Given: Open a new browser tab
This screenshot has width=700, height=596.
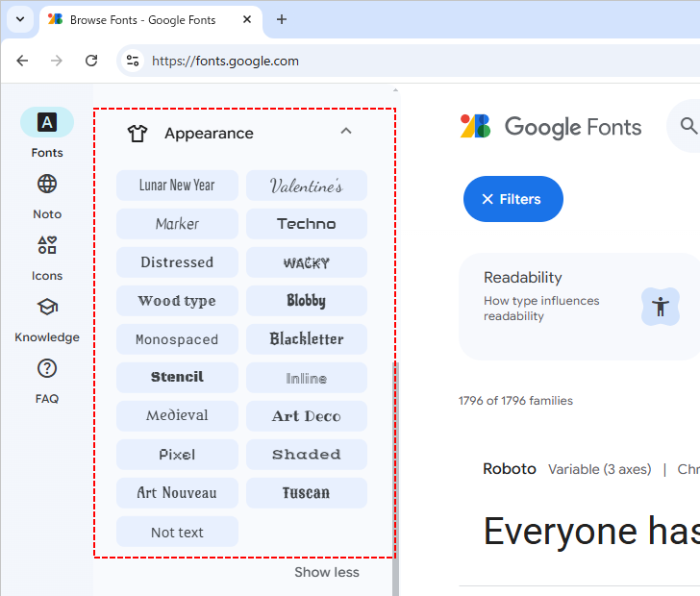Looking at the screenshot, I should pos(281,19).
